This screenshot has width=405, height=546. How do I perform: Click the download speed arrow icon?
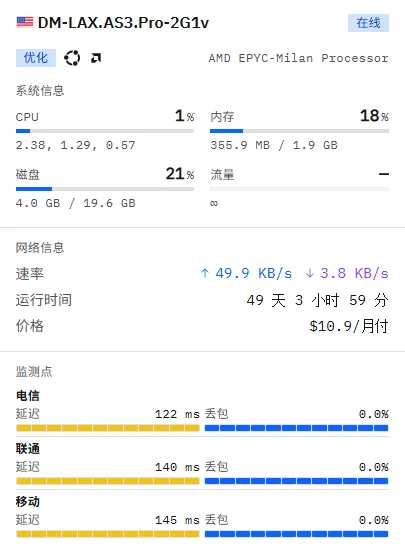pyautogui.click(x=310, y=273)
